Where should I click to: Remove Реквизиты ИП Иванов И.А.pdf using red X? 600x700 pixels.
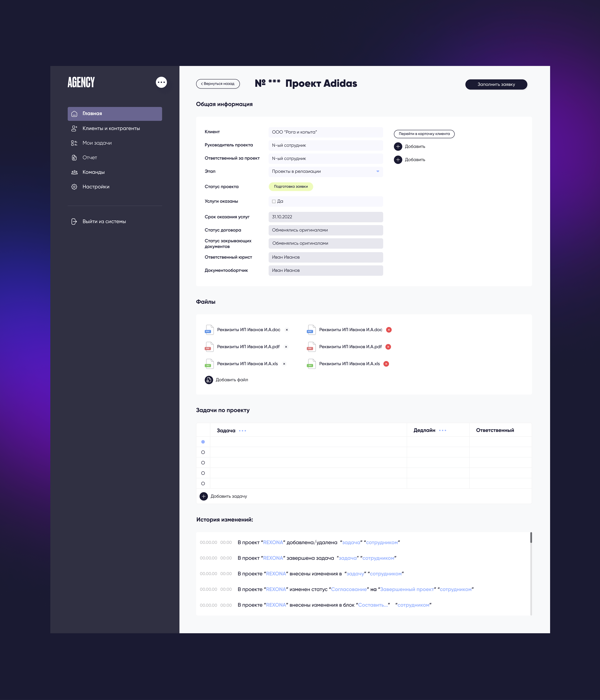[388, 347]
